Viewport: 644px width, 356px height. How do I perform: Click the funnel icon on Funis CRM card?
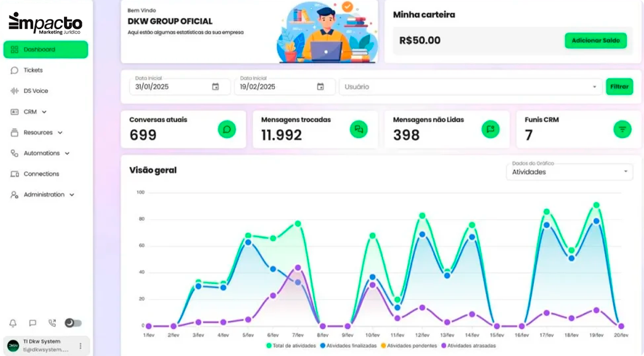click(x=622, y=129)
